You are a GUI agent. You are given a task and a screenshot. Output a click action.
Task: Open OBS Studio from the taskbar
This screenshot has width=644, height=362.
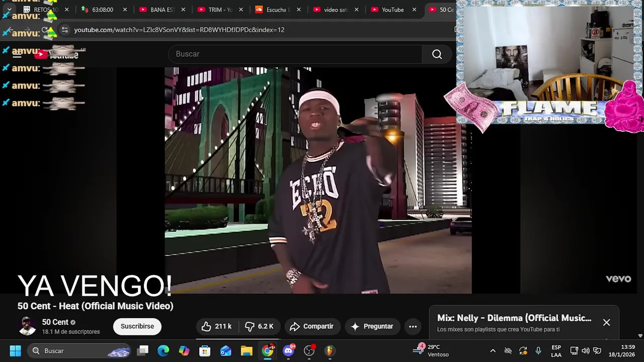309,350
